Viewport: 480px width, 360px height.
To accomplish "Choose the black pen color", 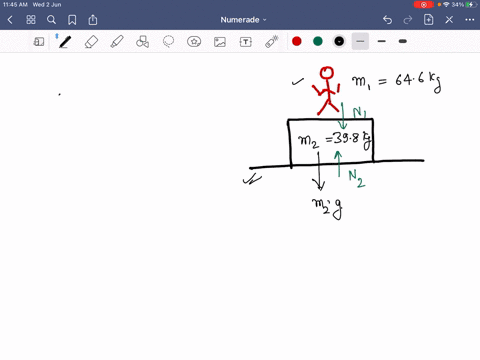I will pyautogui.click(x=339, y=41).
